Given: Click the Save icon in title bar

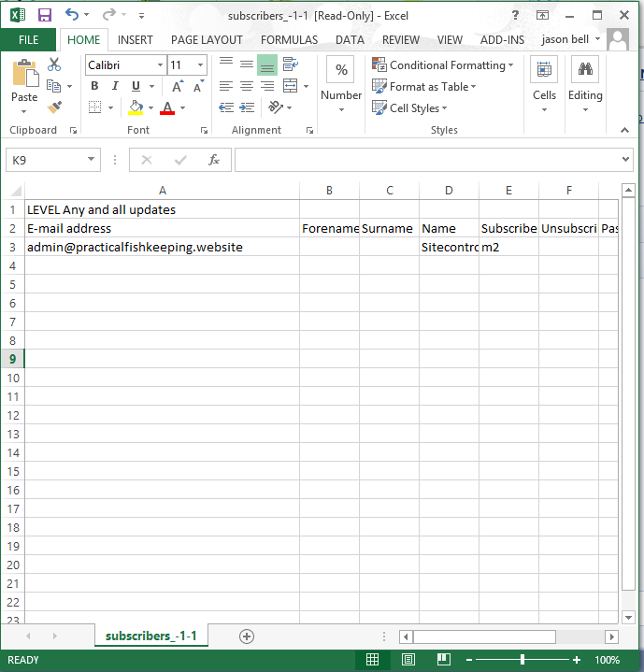Looking at the screenshot, I should pyautogui.click(x=44, y=15).
